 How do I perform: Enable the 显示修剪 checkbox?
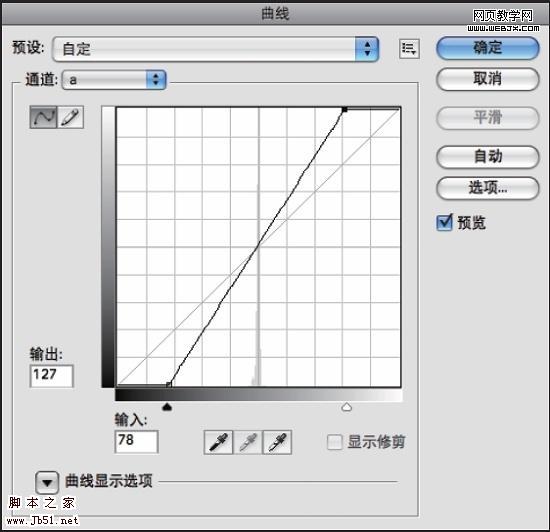point(334,442)
